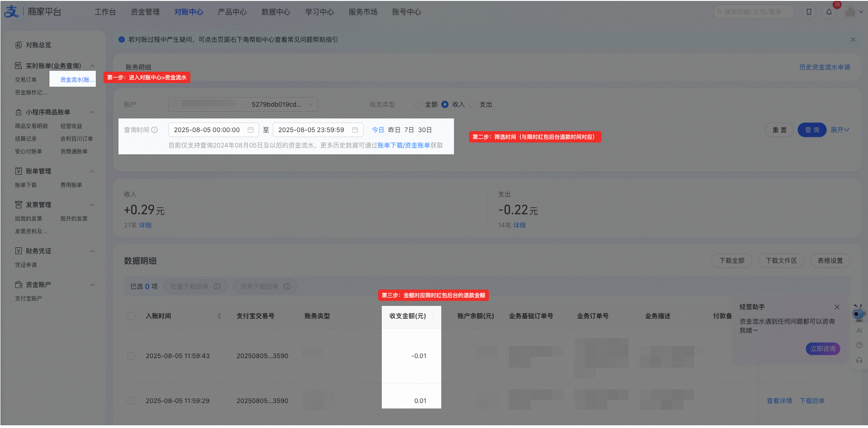
Task: Click the robot assistant icon
Action: [x=858, y=313]
